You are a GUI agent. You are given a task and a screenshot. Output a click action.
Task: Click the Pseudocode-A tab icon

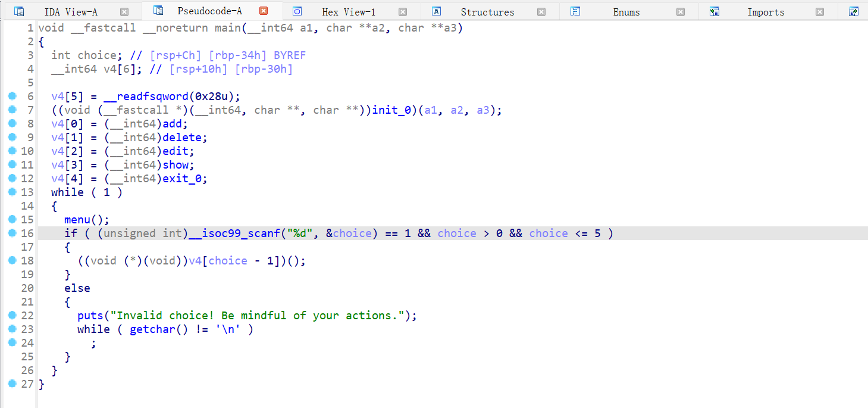point(158,11)
